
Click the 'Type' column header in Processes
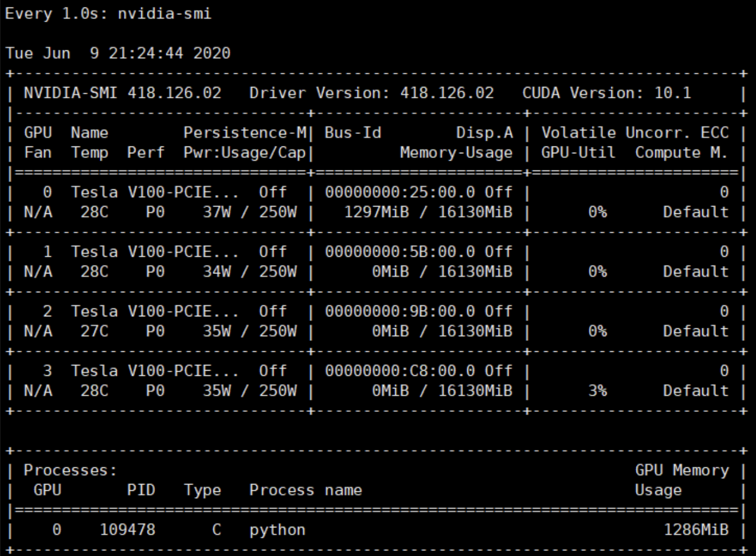202,490
